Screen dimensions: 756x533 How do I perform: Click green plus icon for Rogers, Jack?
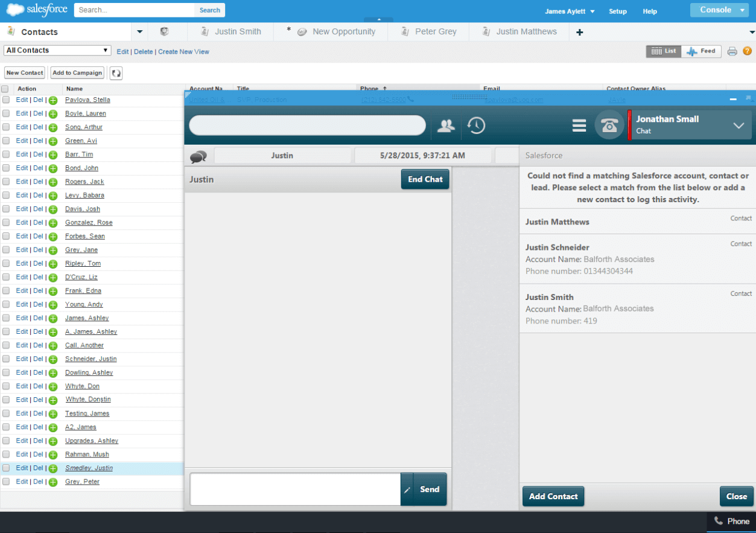point(53,182)
